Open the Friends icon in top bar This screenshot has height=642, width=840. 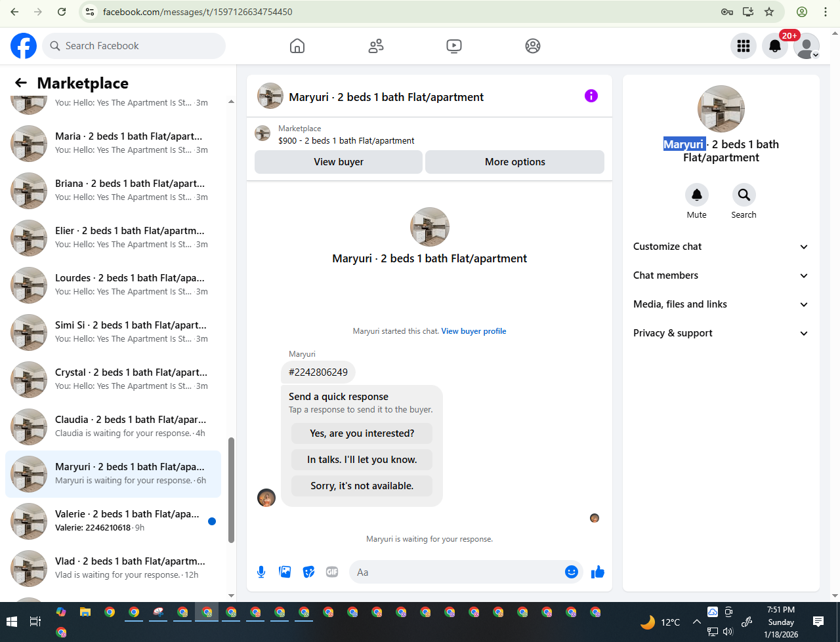click(376, 46)
